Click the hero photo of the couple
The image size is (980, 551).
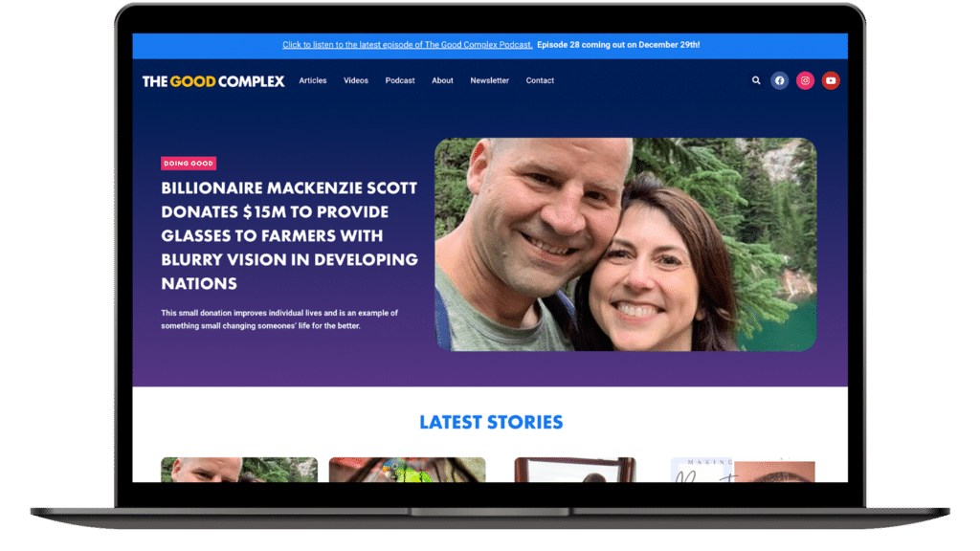(626, 244)
